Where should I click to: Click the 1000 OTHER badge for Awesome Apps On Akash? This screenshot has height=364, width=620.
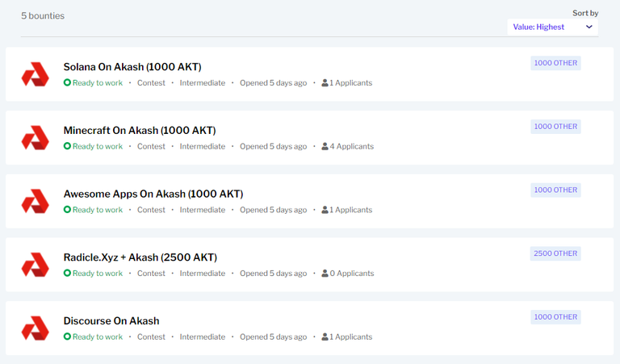tap(555, 190)
